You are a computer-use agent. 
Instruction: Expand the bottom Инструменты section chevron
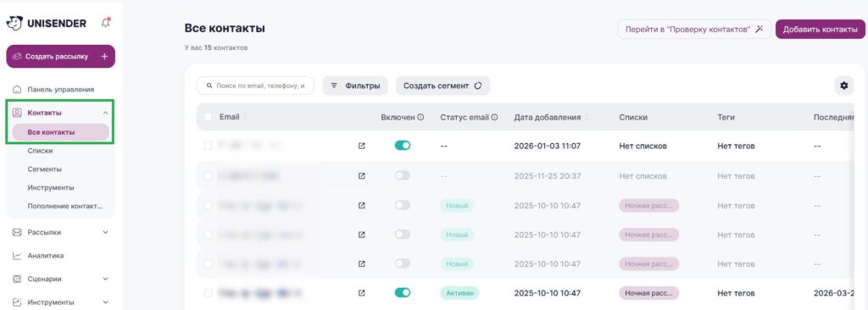pos(105,302)
